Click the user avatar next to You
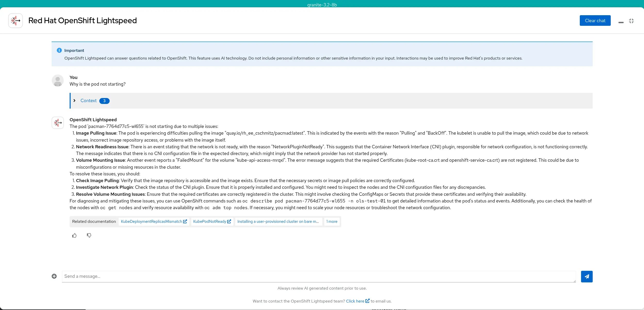644x310 pixels. click(x=58, y=80)
